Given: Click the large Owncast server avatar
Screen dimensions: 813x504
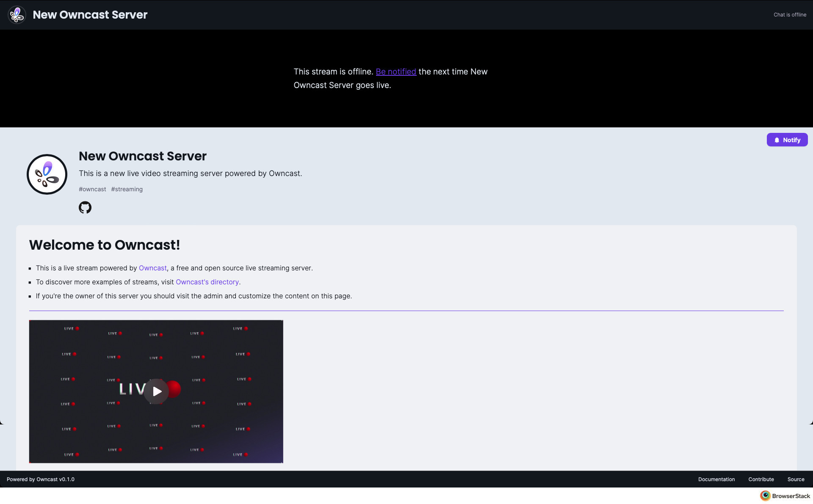Looking at the screenshot, I should pos(47,174).
